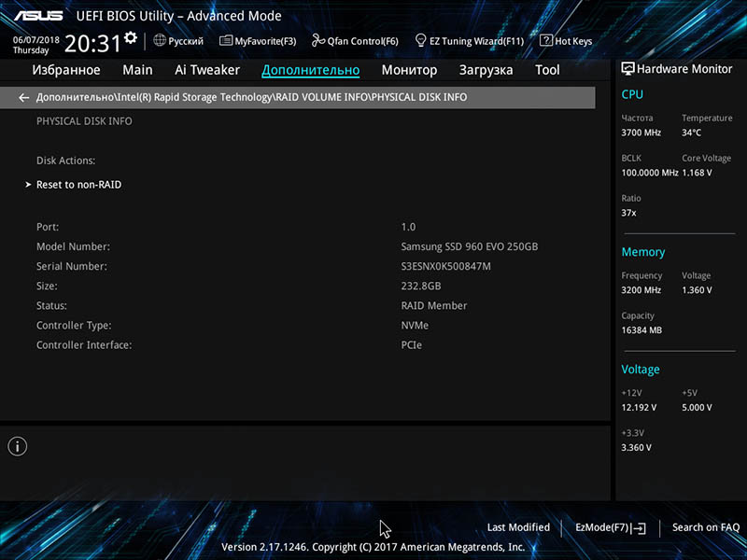Click the CPU temperature 34°C
The width and height of the screenshot is (747, 560).
click(691, 133)
